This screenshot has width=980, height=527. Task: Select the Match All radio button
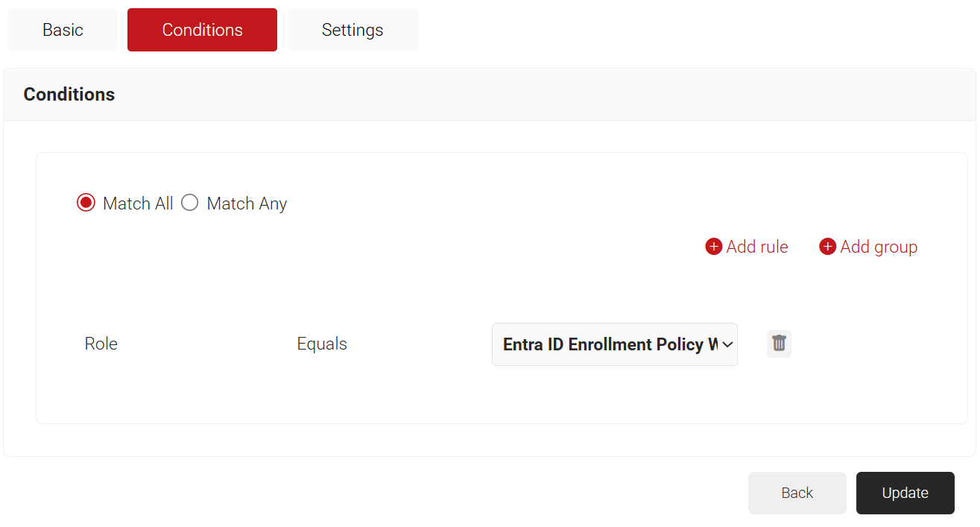[x=86, y=203]
